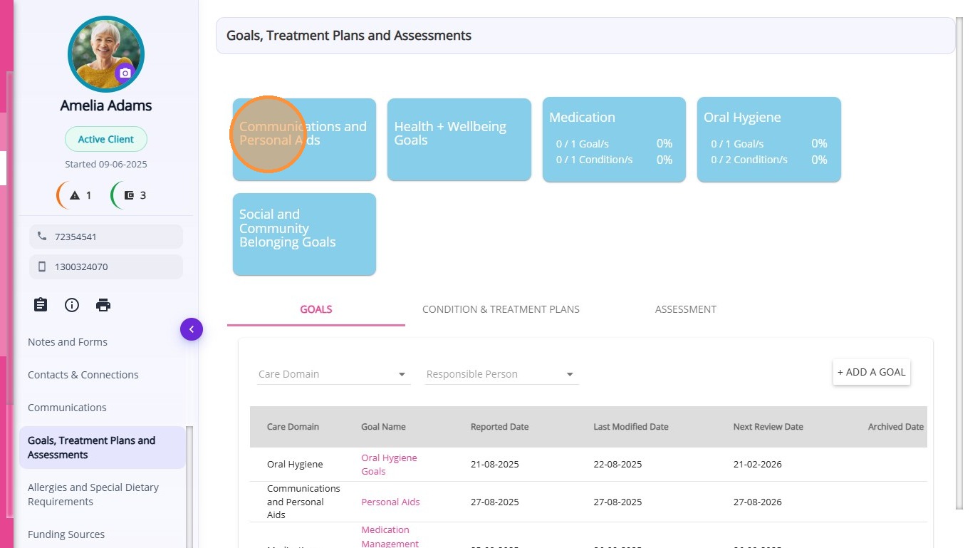This screenshot has width=980, height=548.
Task: Click the Add a Goal button
Action: (x=871, y=372)
